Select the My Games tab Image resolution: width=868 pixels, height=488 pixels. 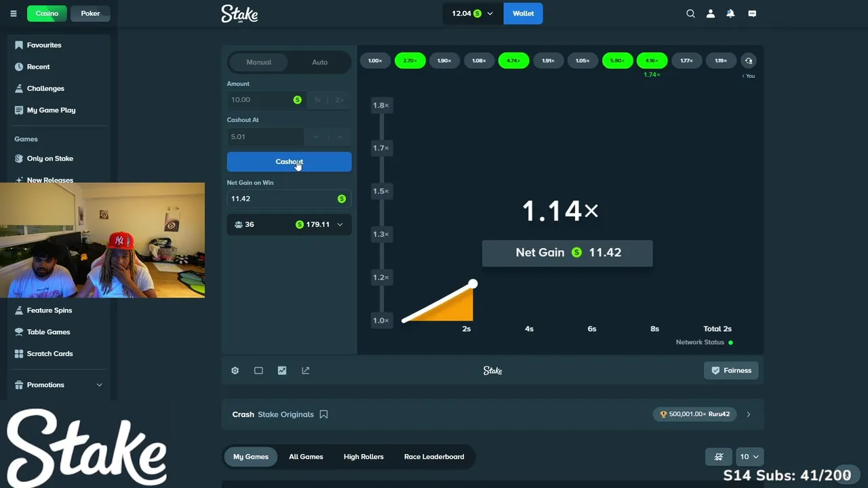(x=251, y=457)
